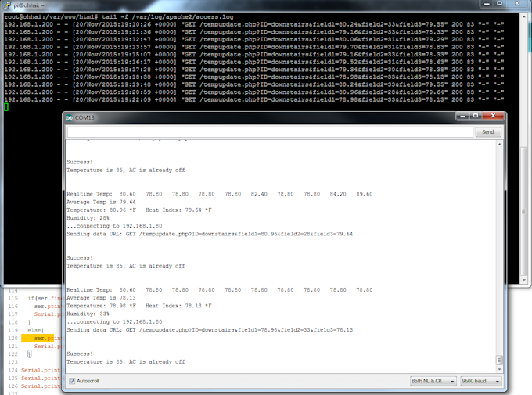Viewport: 532px width, 395px height.
Task: Click the log line timestamped 19:19:48
Action: [x=254, y=84]
